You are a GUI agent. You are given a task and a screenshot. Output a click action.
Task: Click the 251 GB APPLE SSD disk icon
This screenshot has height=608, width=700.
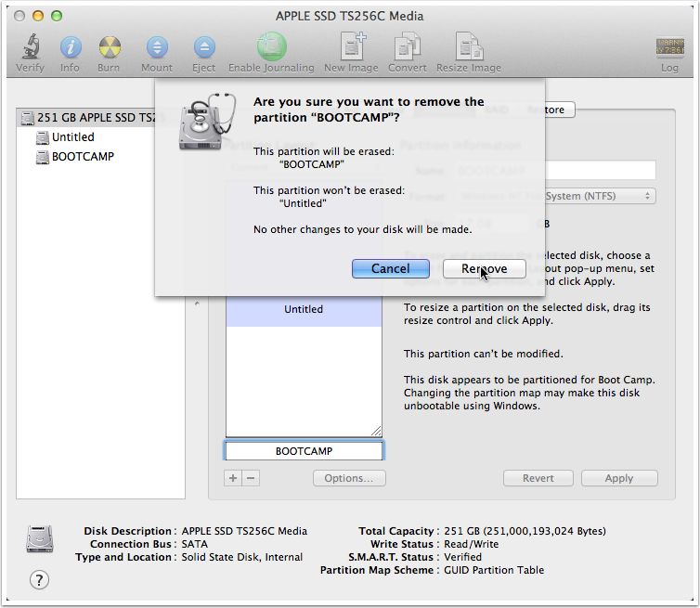click(28, 118)
